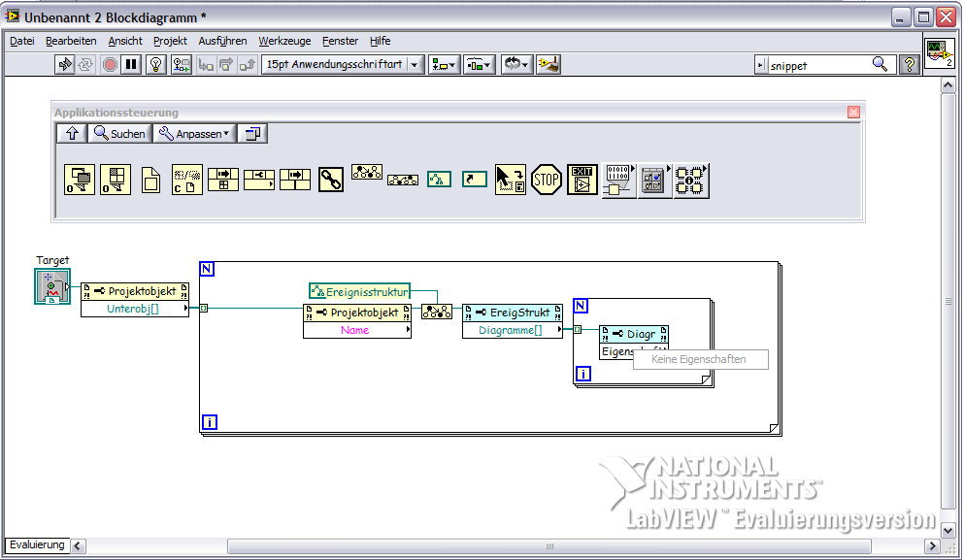Click the Name property in Projektobjekt node

tap(356, 330)
